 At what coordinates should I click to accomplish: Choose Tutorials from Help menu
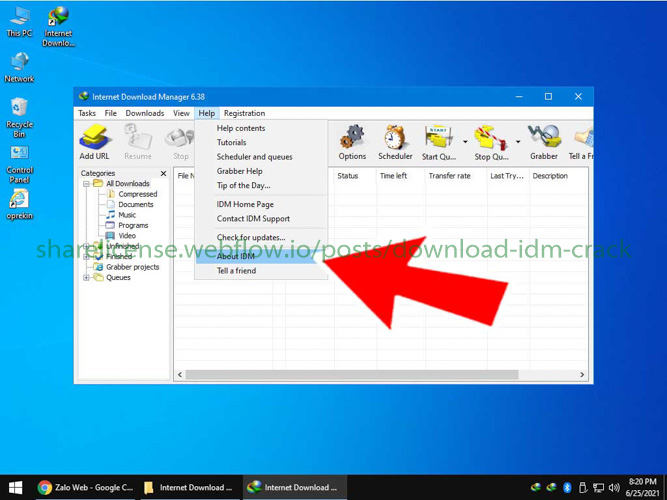tap(261, 143)
